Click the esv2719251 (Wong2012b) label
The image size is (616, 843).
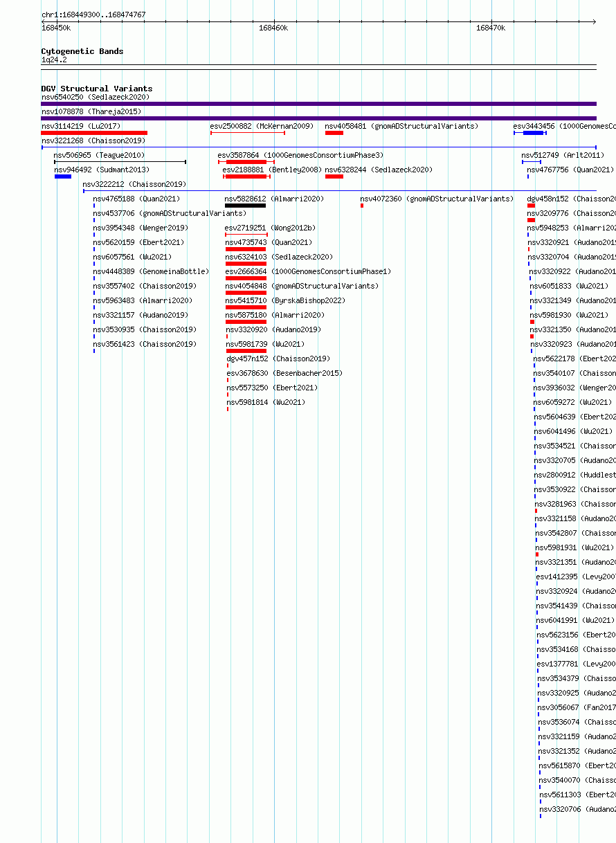(x=270, y=228)
